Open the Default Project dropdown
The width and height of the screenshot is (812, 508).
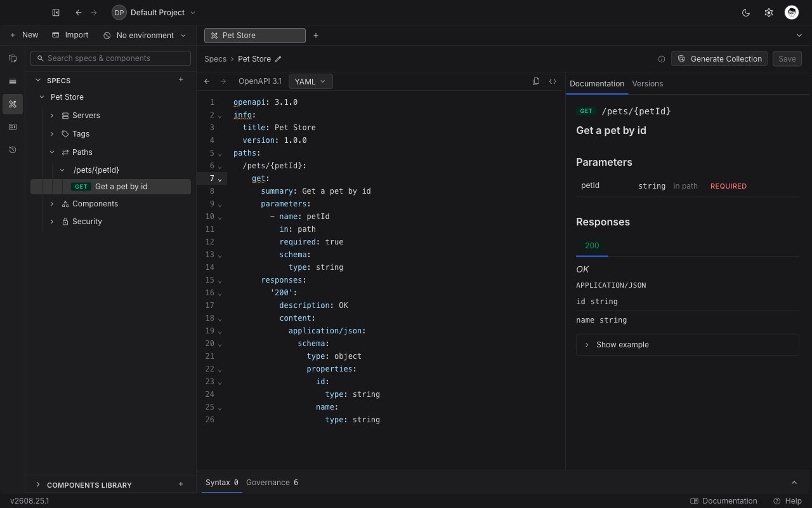pyautogui.click(x=154, y=13)
